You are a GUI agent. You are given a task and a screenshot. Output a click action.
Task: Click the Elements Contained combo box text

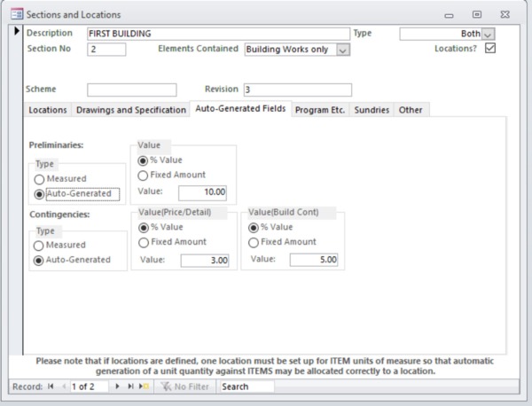(291, 50)
